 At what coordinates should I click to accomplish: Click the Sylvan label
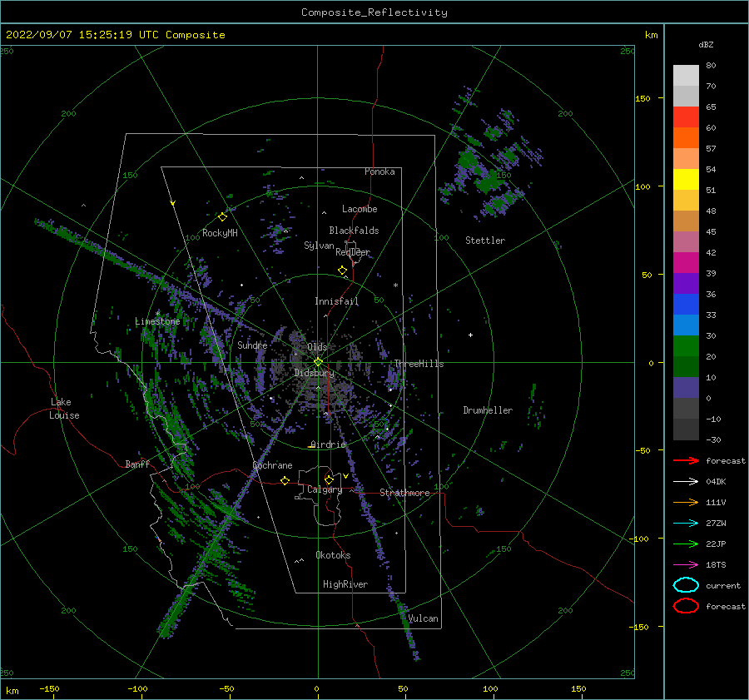pyautogui.click(x=319, y=246)
